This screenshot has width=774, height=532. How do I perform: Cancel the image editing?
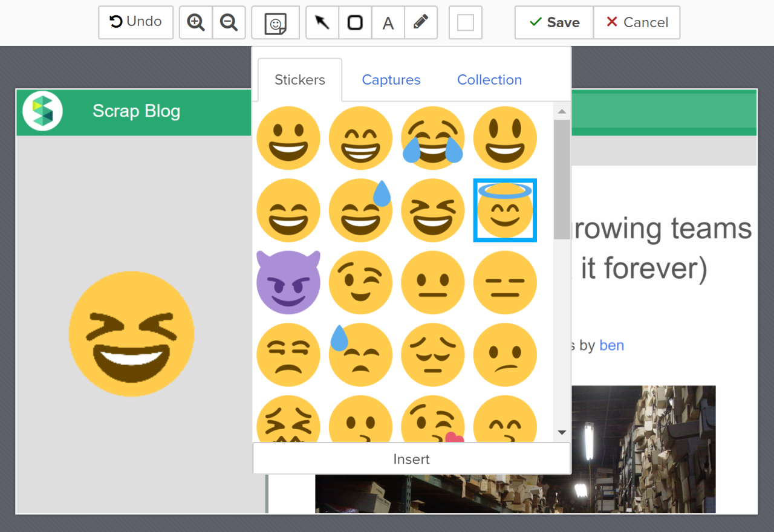[x=637, y=22]
